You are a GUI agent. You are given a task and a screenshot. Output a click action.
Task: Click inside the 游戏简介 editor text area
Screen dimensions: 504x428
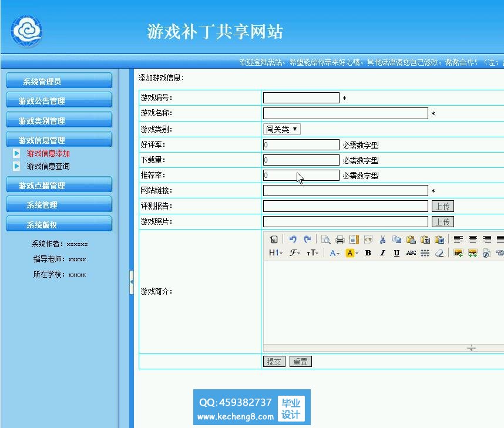pyautogui.click(x=384, y=302)
